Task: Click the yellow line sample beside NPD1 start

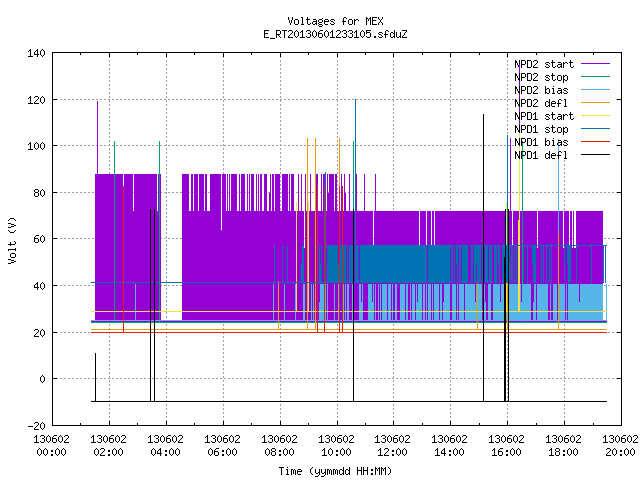Action: coord(596,116)
